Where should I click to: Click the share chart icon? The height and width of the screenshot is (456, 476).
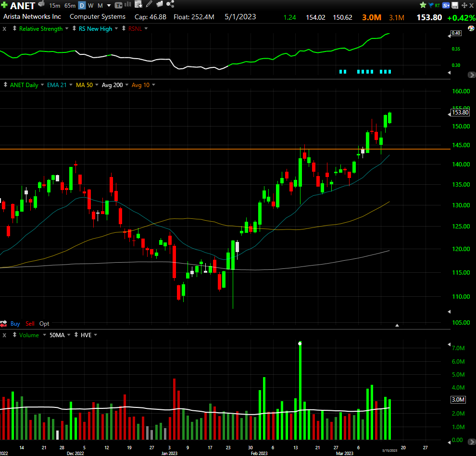(x=170, y=4)
